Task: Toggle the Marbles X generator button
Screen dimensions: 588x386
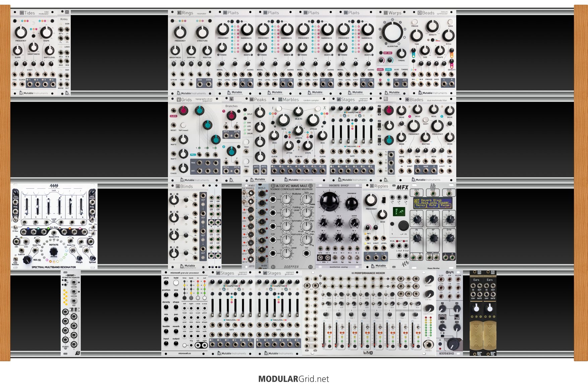Action: 317,109
